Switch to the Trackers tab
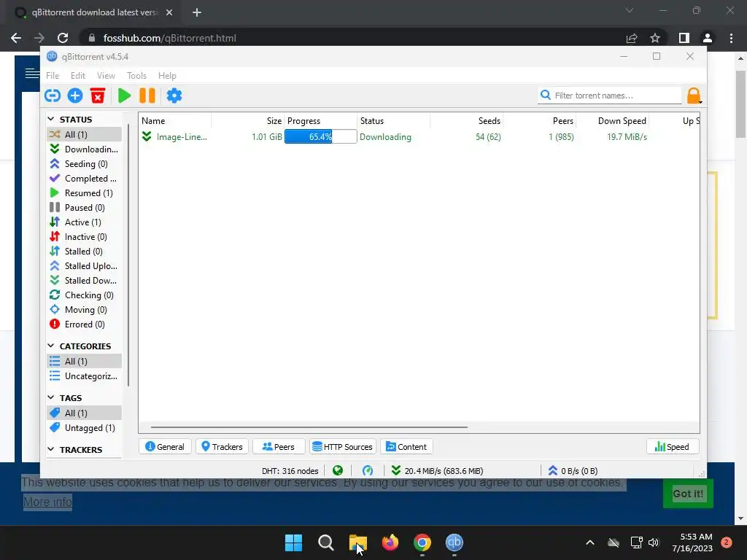The width and height of the screenshot is (747, 560). pos(222,447)
